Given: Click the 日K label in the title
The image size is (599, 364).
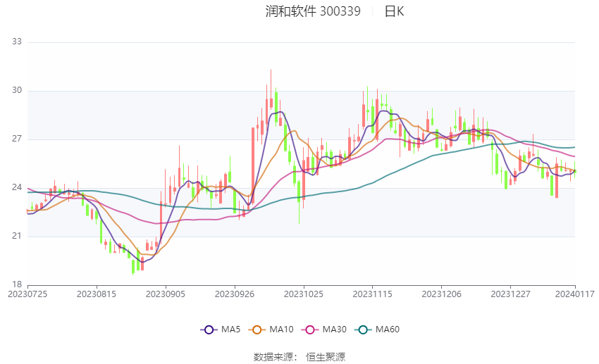Looking at the screenshot, I should [394, 11].
